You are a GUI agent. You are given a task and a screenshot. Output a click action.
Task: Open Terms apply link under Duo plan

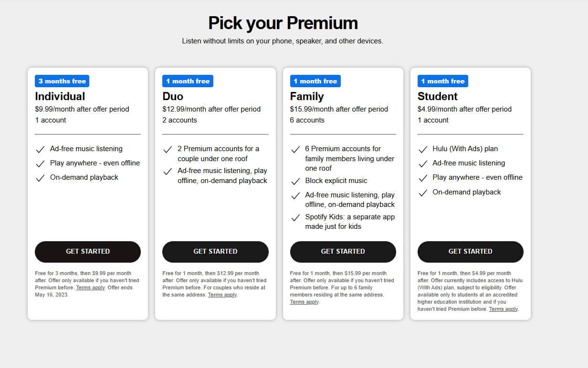[x=222, y=295]
